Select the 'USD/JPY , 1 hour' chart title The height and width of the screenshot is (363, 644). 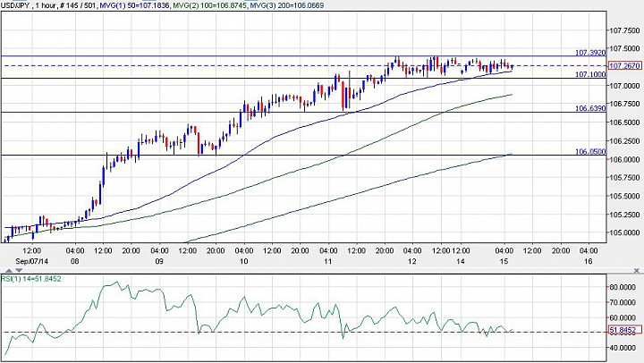coord(26,5)
